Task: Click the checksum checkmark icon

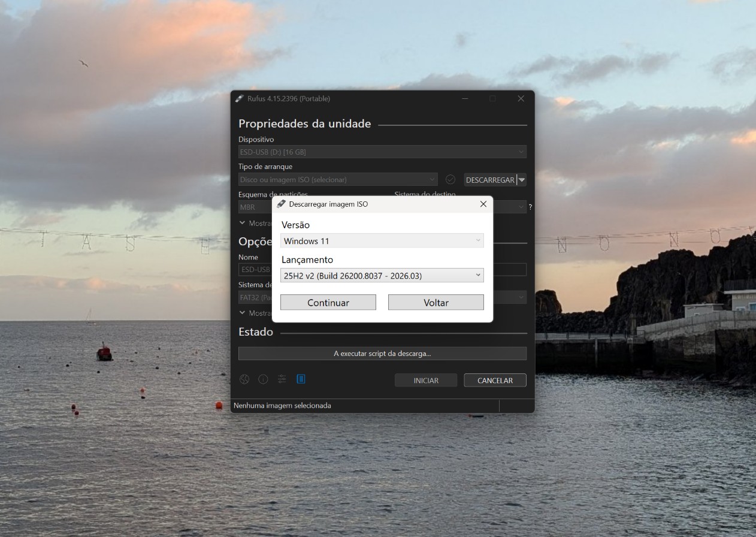Action: pos(450,179)
